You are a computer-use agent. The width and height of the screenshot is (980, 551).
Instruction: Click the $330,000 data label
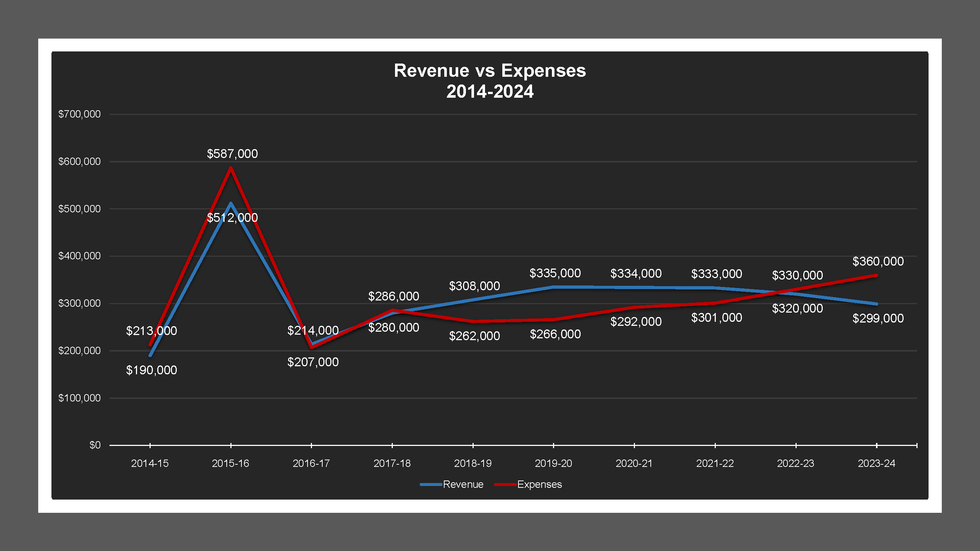797,275
